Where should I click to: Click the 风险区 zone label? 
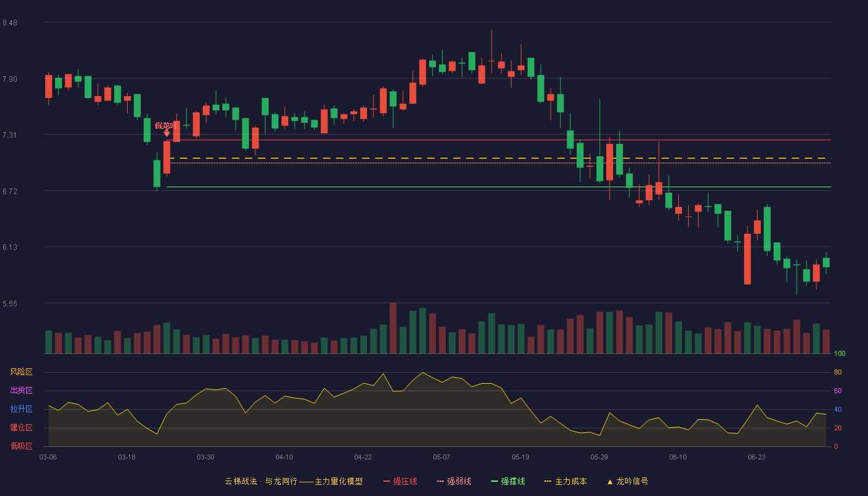[21, 372]
